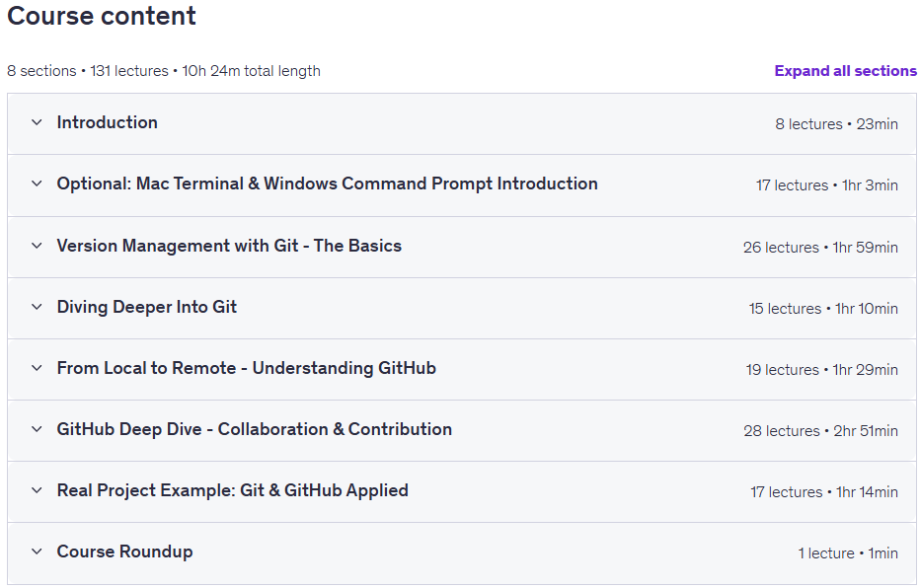Open From Local to Remote - Understanding GitHub
The image size is (920, 588).
[x=247, y=368]
